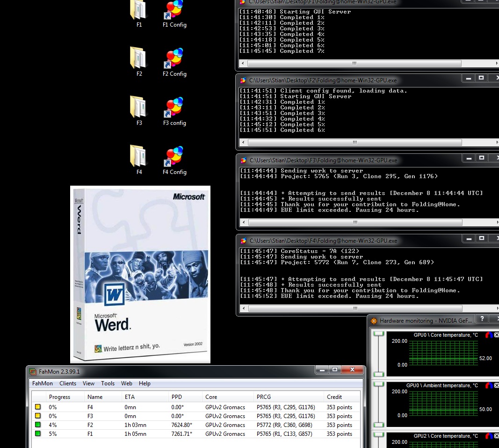Grab GPU0 Core temperature upper slider handle
Image resolution: width=499 pixels, height=448 pixels.
[379, 333]
